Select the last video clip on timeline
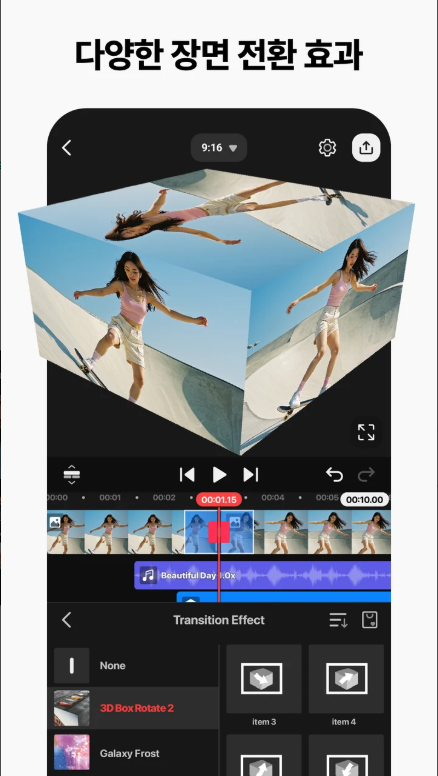The height and width of the screenshot is (776, 438). click(371, 532)
